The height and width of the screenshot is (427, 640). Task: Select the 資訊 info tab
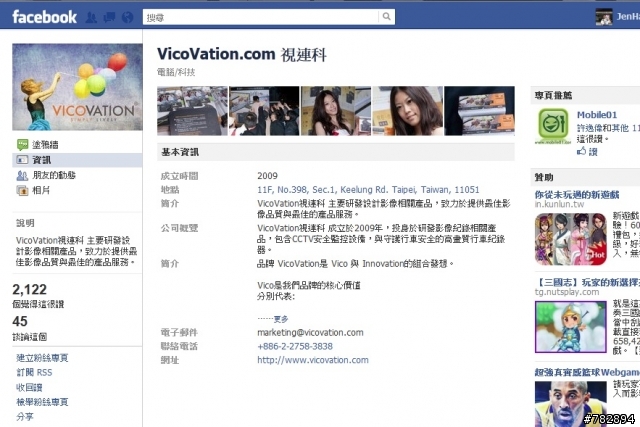(77, 160)
